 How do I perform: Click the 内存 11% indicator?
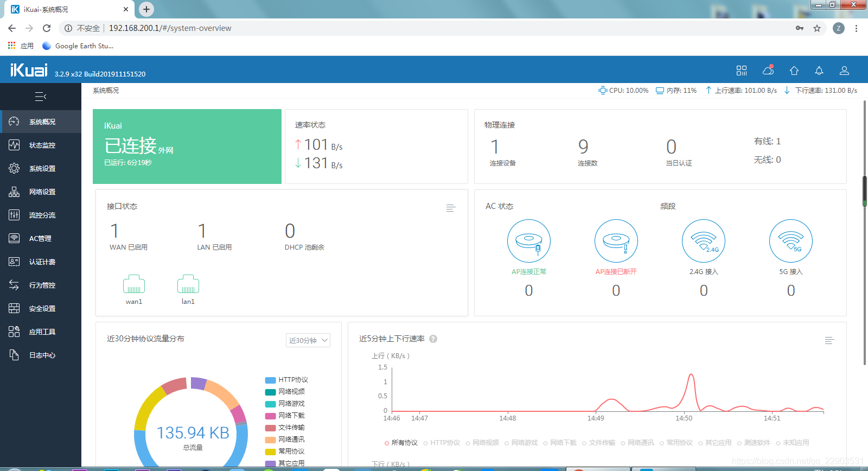pos(676,91)
